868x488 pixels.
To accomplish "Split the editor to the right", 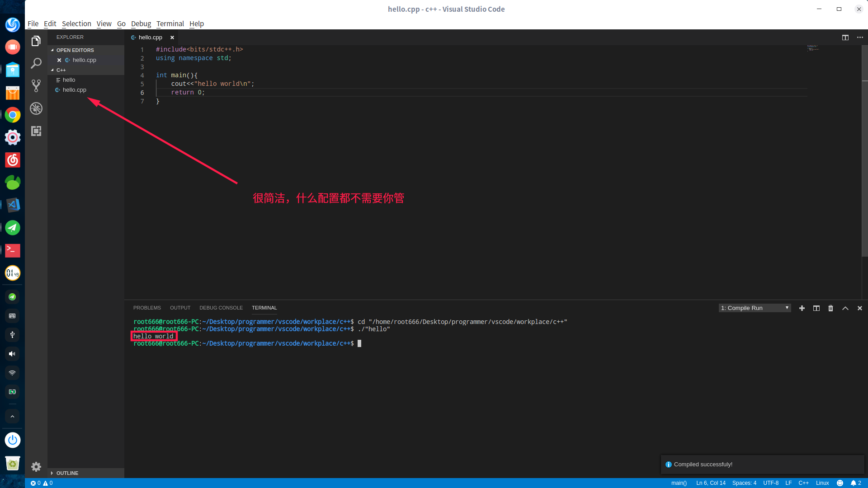I will pyautogui.click(x=845, y=38).
